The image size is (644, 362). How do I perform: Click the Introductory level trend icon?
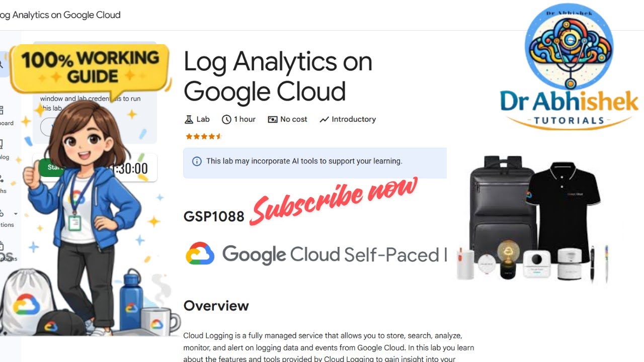(x=324, y=120)
